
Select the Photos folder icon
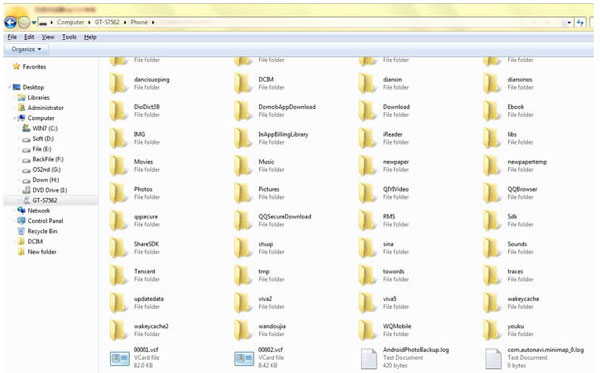(118, 193)
